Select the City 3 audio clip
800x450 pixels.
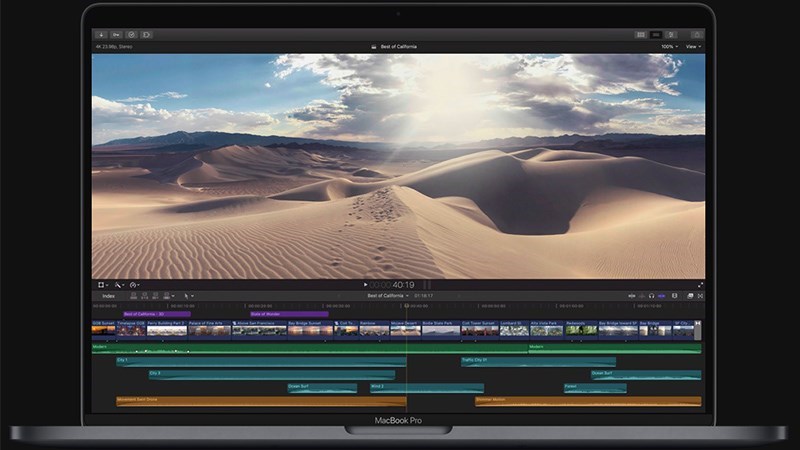coord(271,375)
